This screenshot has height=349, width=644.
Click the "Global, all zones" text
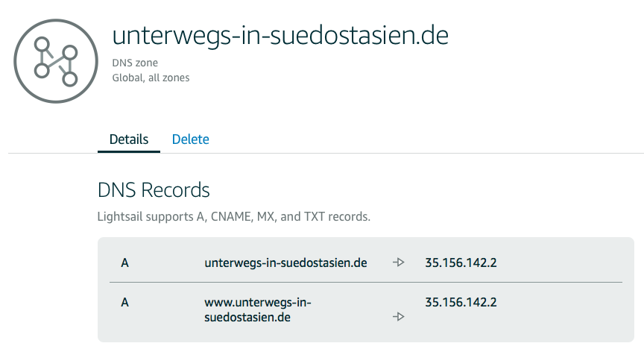pos(151,78)
